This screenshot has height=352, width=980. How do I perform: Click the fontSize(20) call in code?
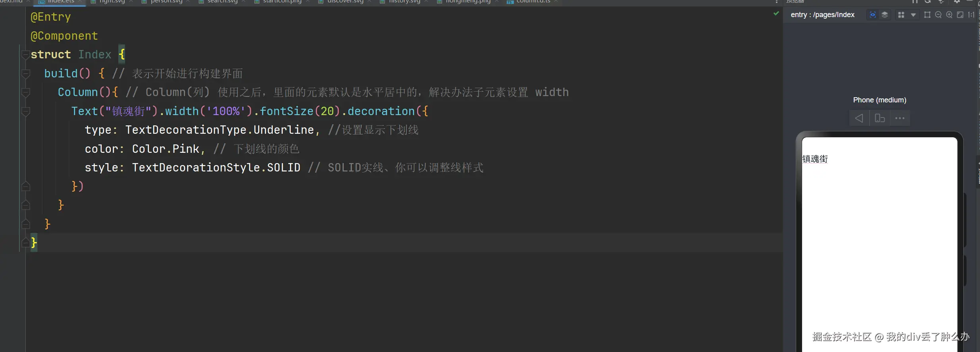(x=300, y=111)
